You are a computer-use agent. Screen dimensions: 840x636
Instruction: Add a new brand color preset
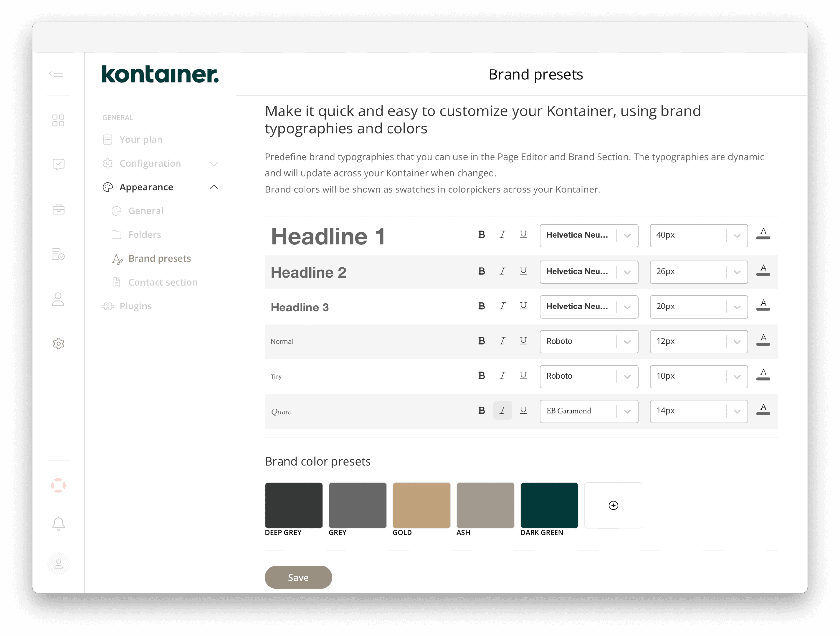[613, 505]
